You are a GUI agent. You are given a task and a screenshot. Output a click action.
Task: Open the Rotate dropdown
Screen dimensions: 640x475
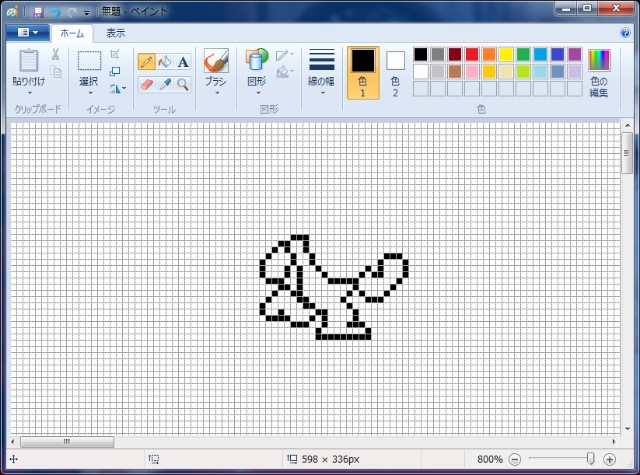(117, 88)
